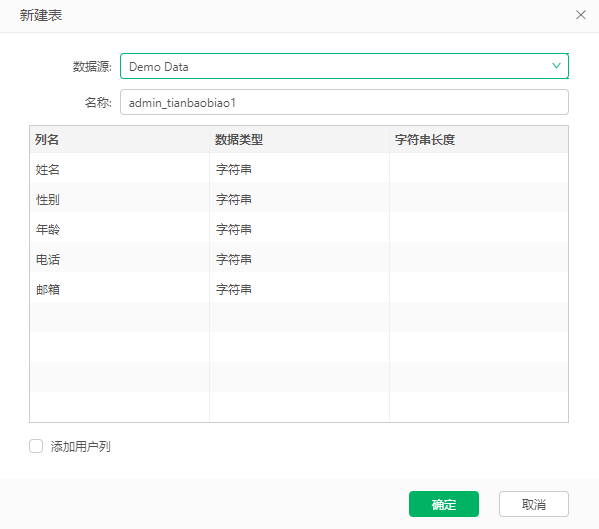
Task: Select the 性别 column name cell
Action: 120,198
